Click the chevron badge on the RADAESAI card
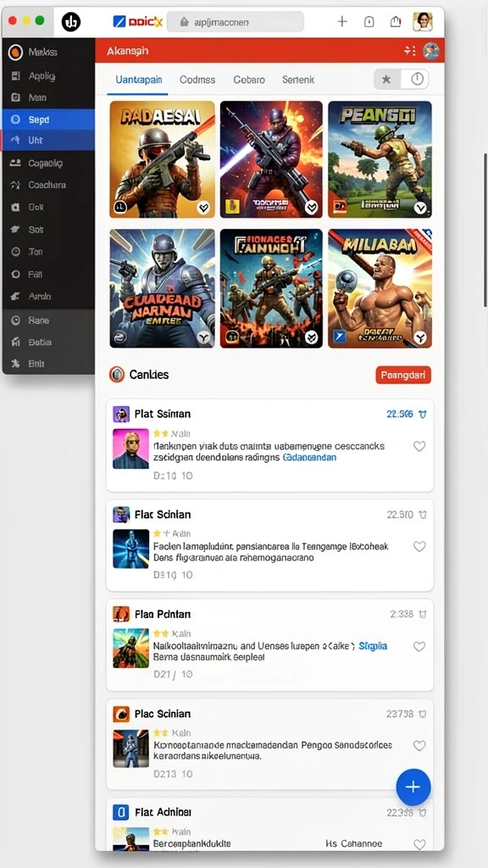Viewport: 488px width, 868px height. point(204,208)
